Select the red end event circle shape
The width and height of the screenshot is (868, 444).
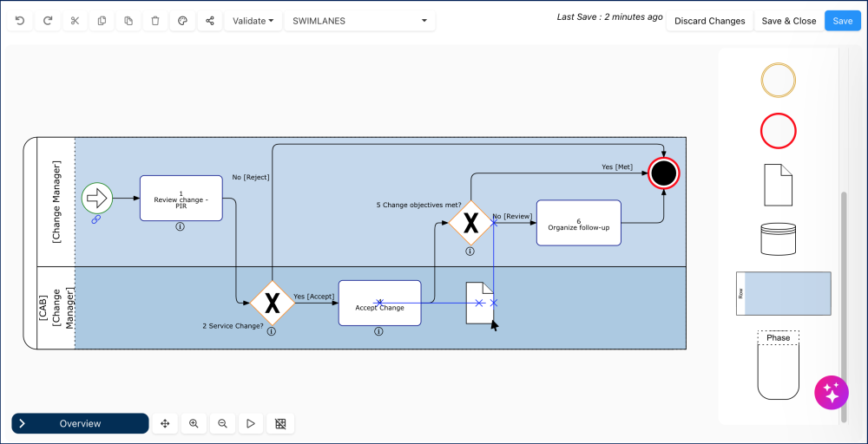pos(779,131)
